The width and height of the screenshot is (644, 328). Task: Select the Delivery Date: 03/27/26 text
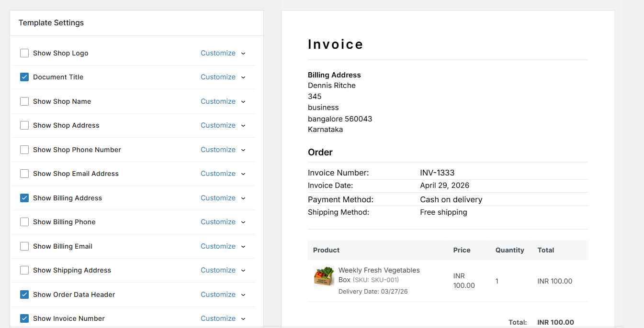[373, 291]
